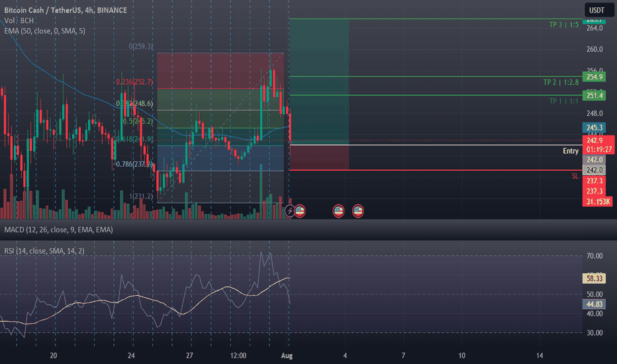The height and width of the screenshot is (364, 617).
Task: Click the Fibonacci 0.5(245.2) level label
Action: (137, 121)
